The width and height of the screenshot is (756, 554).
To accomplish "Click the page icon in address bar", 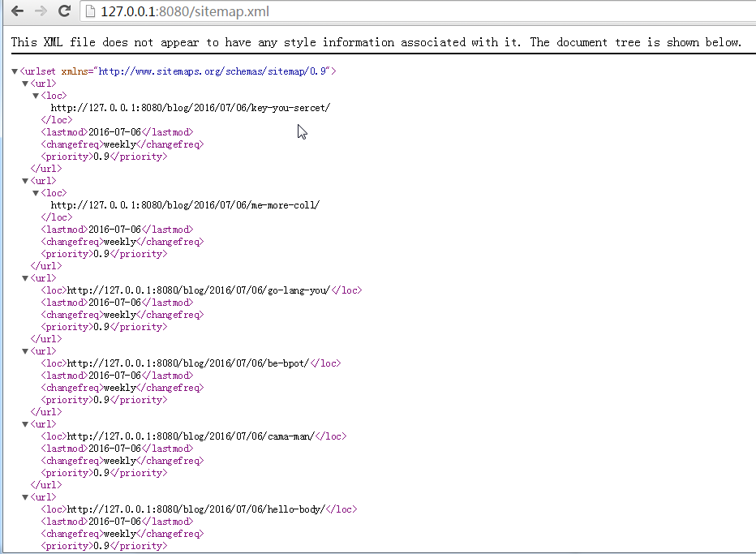I will pos(90,11).
